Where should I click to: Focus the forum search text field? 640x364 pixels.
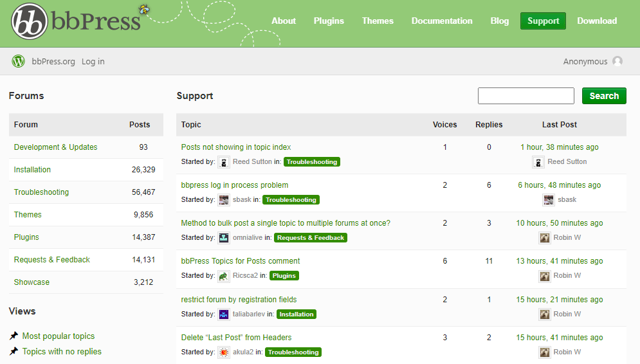526,96
